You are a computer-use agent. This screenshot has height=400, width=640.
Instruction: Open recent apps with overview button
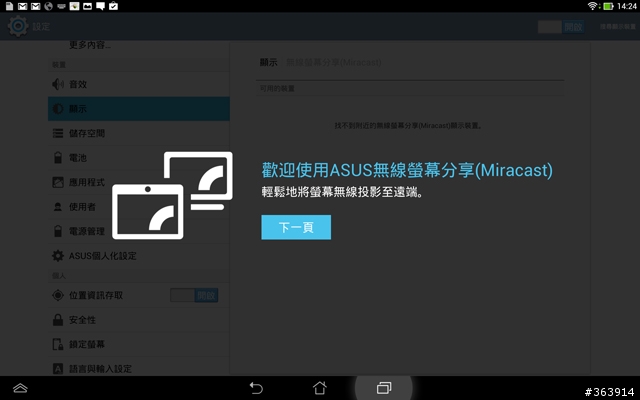[x=384, y=388]
